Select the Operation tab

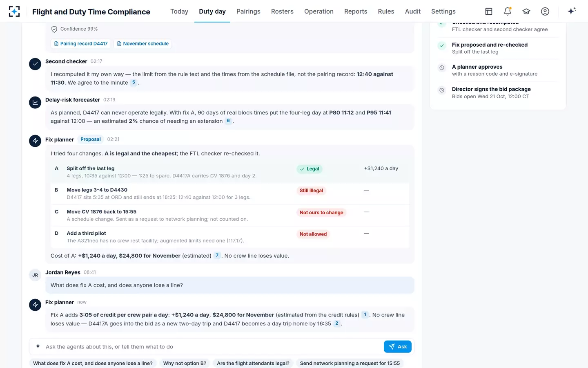tap(319, 11)
